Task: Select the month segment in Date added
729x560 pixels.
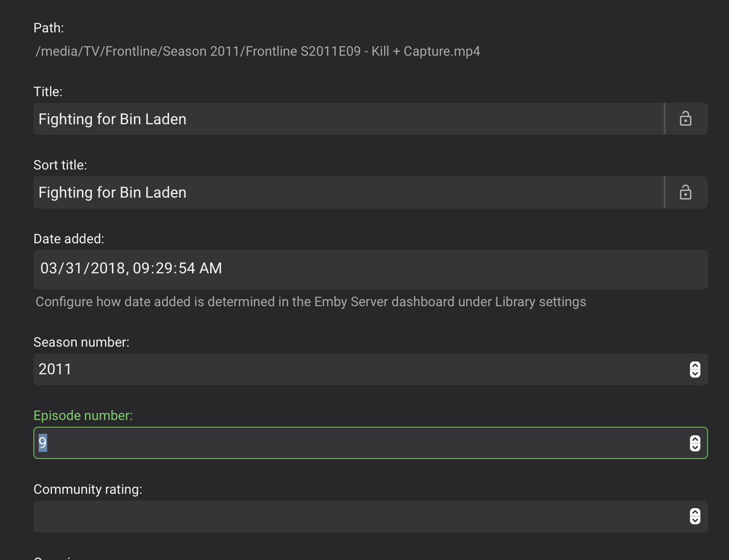Action: tap(49, 269)
